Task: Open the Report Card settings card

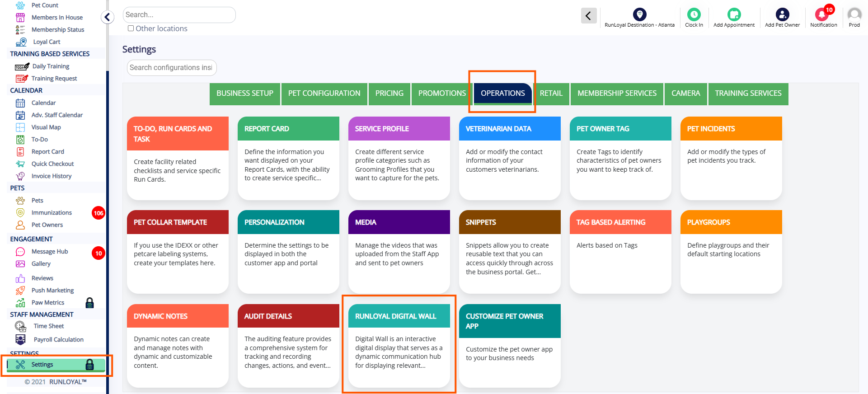Action: point(288,158)
